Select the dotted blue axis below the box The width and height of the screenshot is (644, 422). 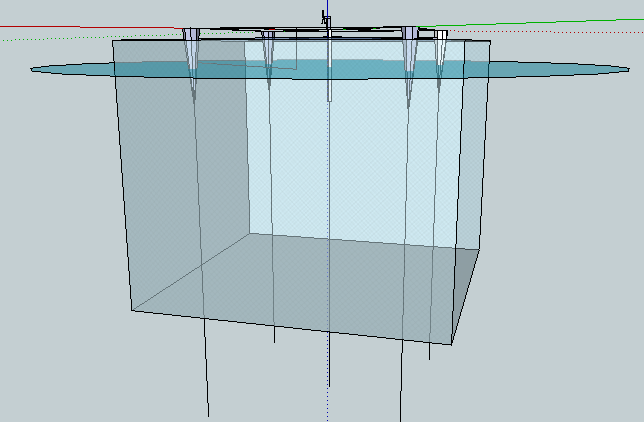point(328,405)
